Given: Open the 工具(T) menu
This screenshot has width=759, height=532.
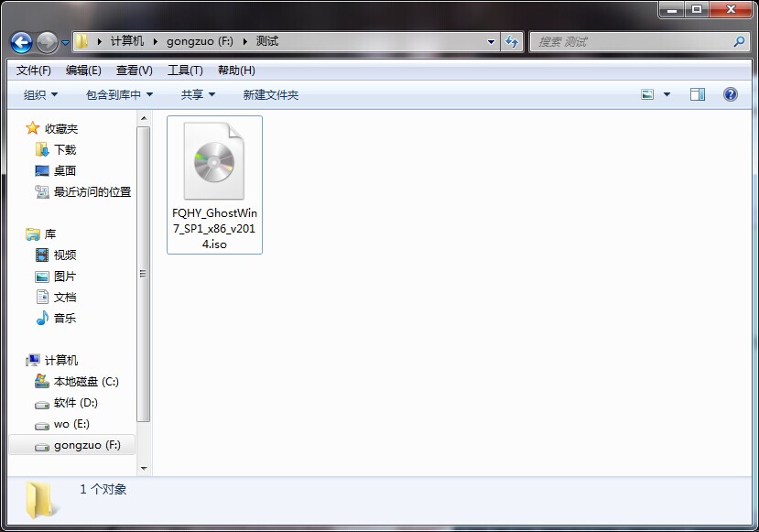Looking at the screenshot, I should click(185, 71).
